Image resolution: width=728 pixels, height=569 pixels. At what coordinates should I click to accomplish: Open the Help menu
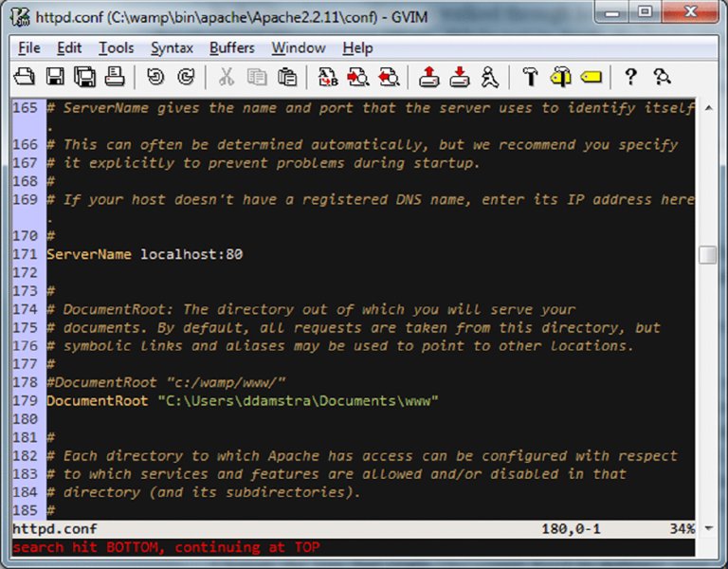coord(357,47)
